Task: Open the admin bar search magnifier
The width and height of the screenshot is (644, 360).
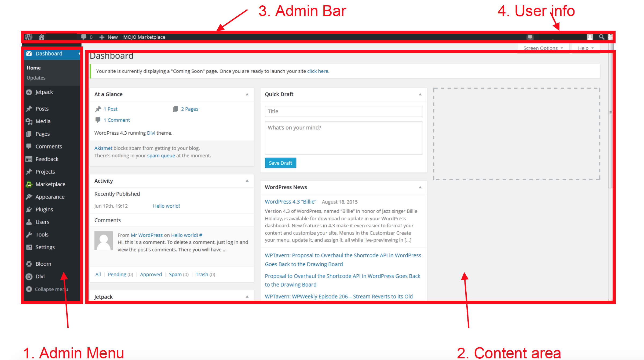Action: coord(602,37)
